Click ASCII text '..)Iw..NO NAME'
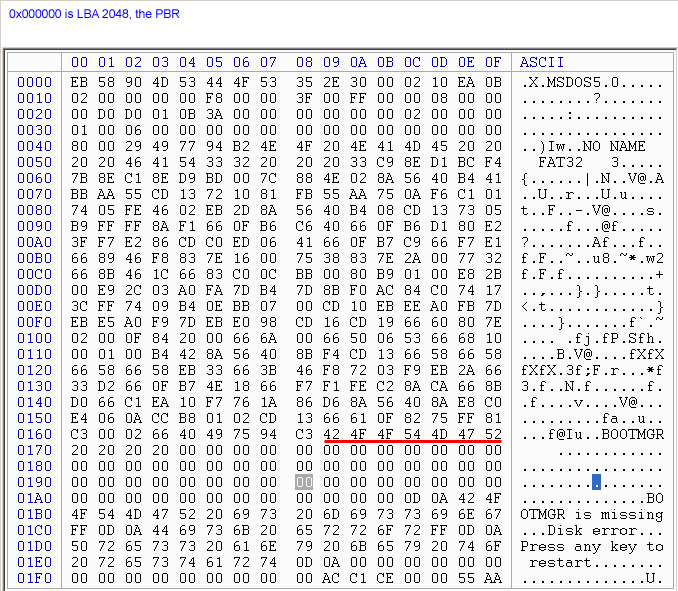This screenshot has height=591, width=678. tap(583, 146)
